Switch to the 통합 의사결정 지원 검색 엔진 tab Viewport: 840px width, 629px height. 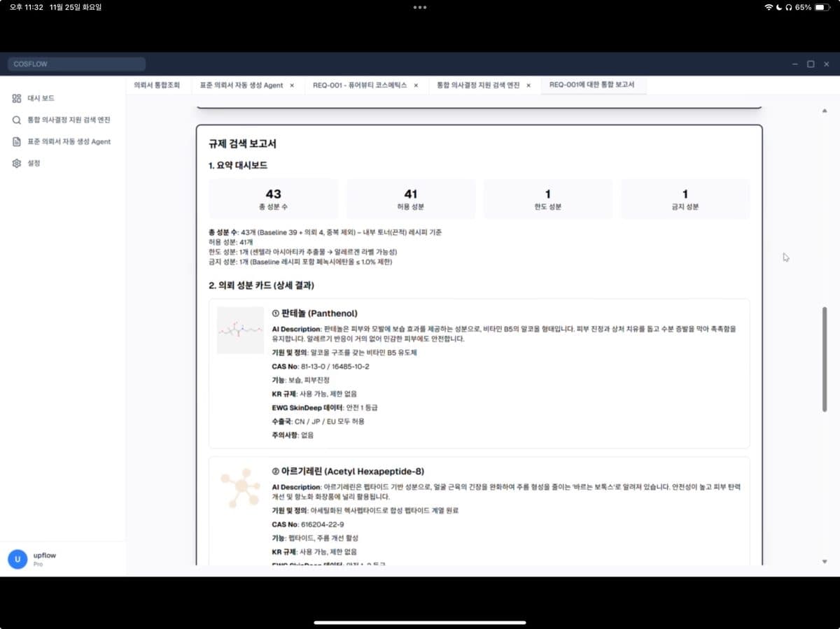pyautogui.click(x=479, y=85)
